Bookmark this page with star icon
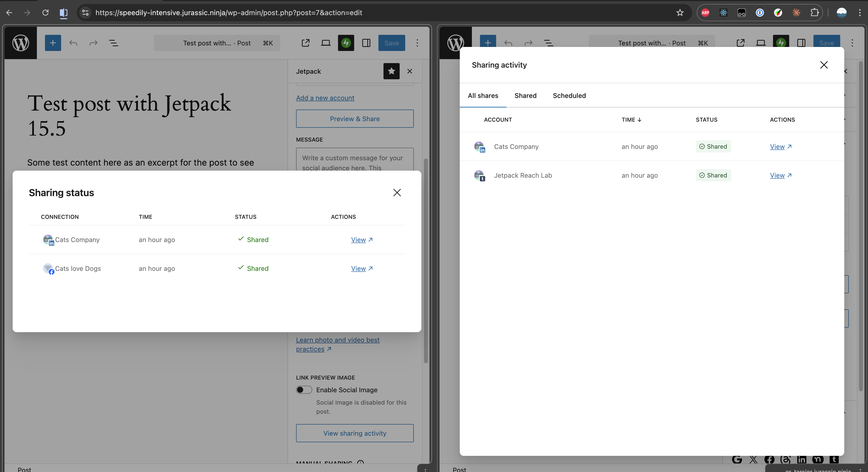 pyautogui.click(x=680, y=13)
